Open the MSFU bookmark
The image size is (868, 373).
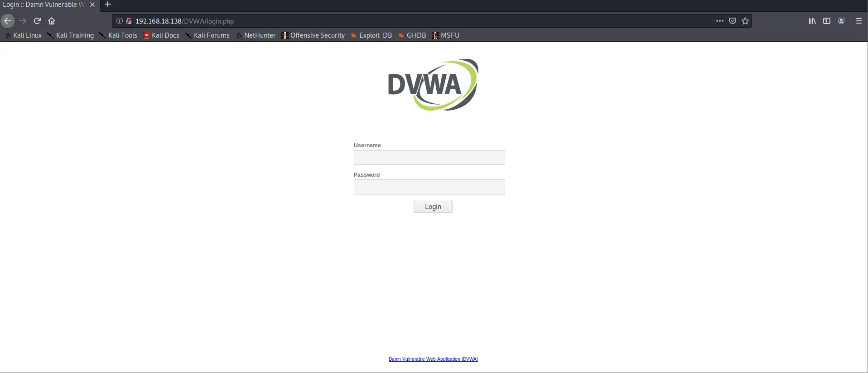446,35
